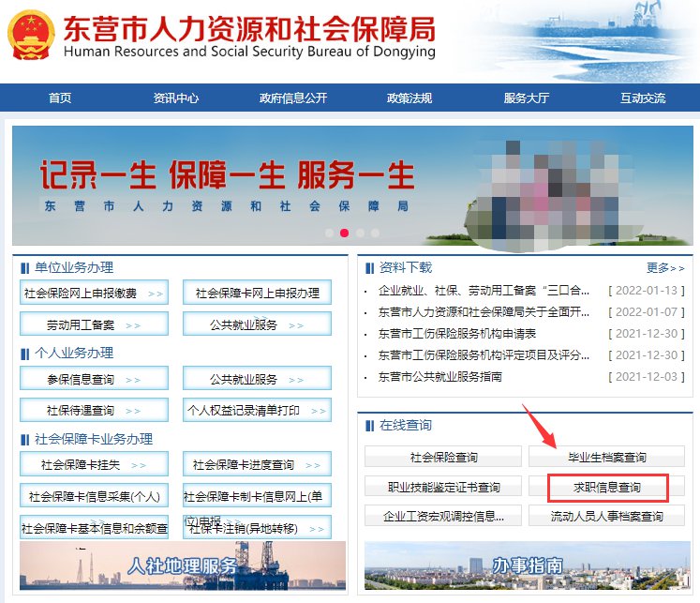
Task: Open 参保信息查询 service
Action: pyautogui.click(x=95, y=378)
